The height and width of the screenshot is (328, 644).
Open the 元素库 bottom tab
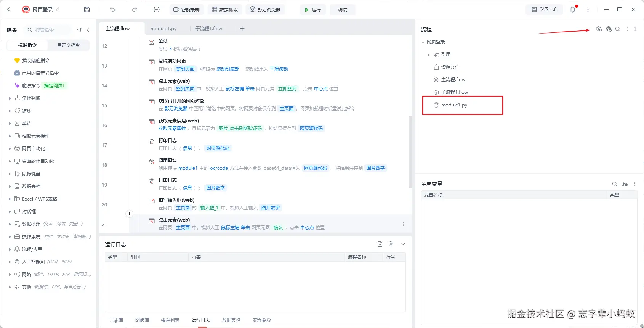coord(116,320)
